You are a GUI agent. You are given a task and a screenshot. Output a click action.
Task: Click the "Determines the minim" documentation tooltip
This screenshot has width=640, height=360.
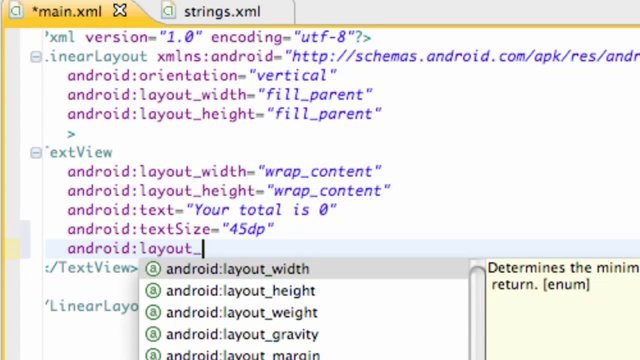click(x=563, y=309)
